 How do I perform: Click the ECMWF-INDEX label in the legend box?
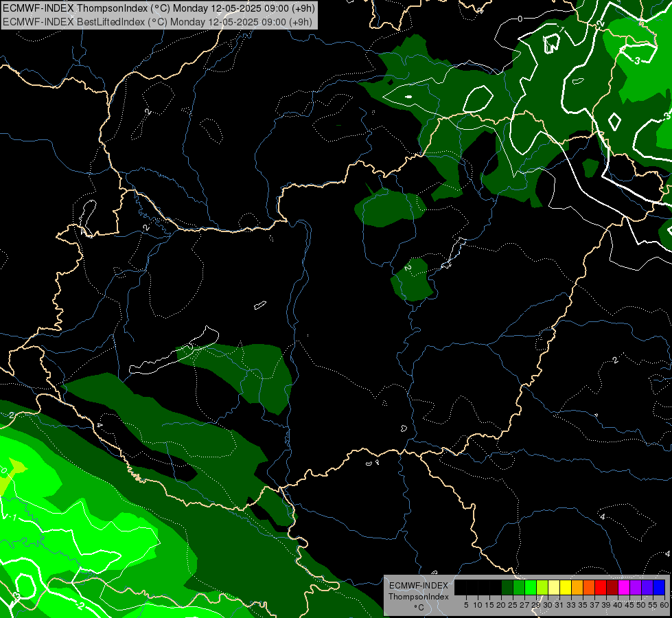point(419,586)
